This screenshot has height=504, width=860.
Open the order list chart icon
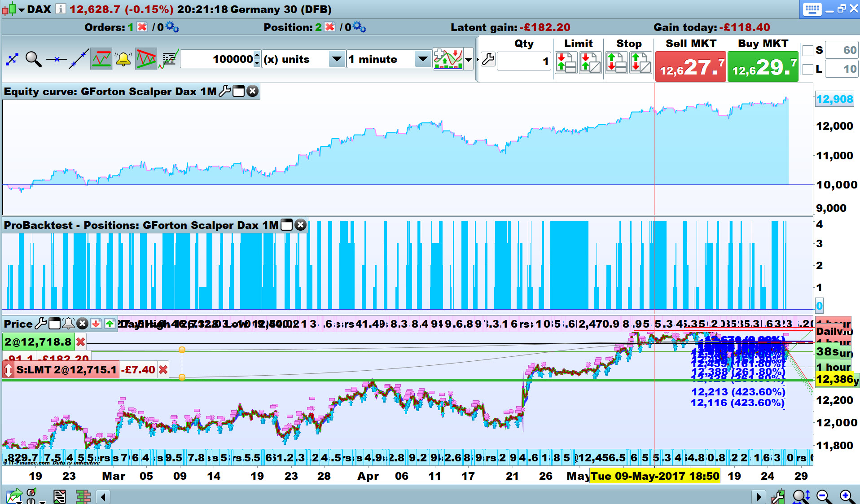point(169,59)
